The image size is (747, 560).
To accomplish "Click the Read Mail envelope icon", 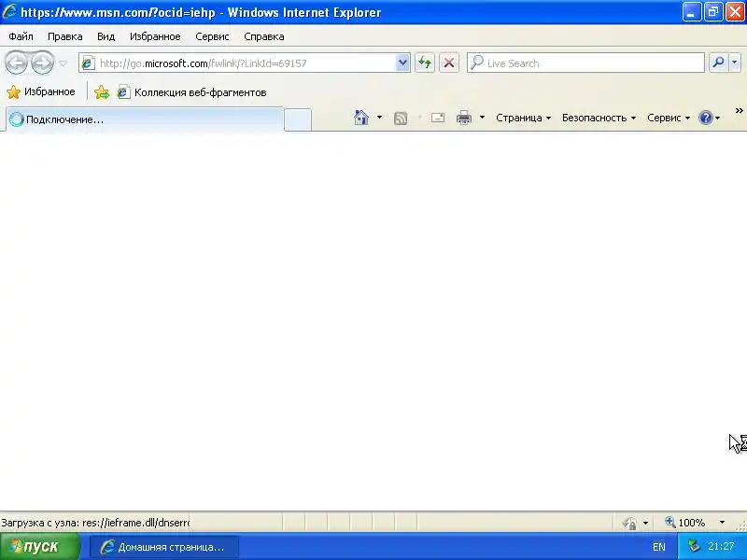I will pyautogui.click(x=438, y=118).
